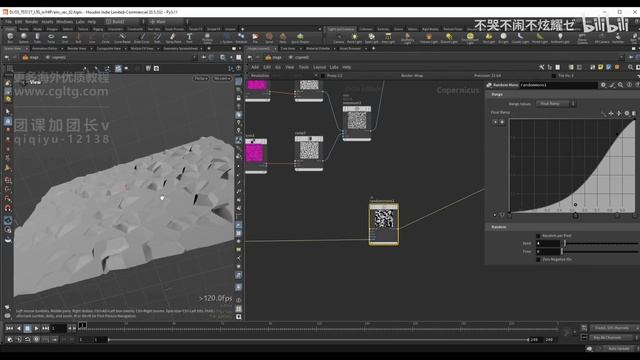
Task: Open the network editor Tools menu
Action: click(x=303, y=67)
